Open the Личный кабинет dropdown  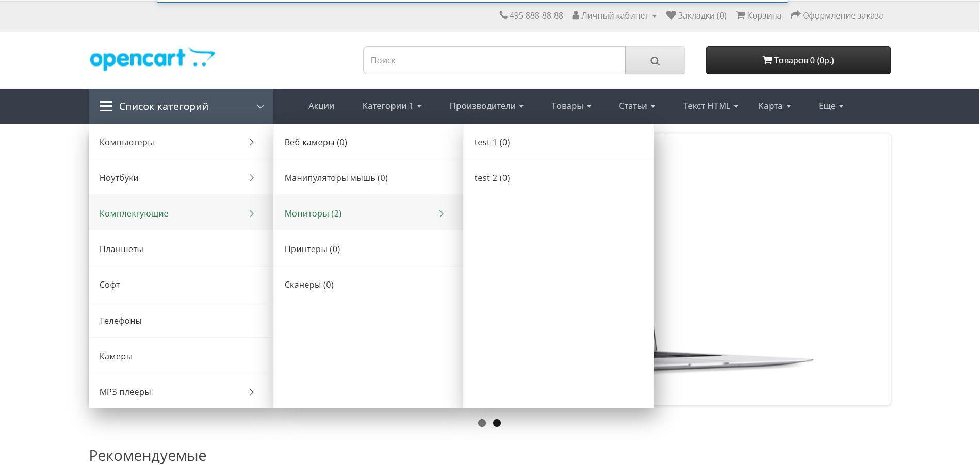coord(614,15)
